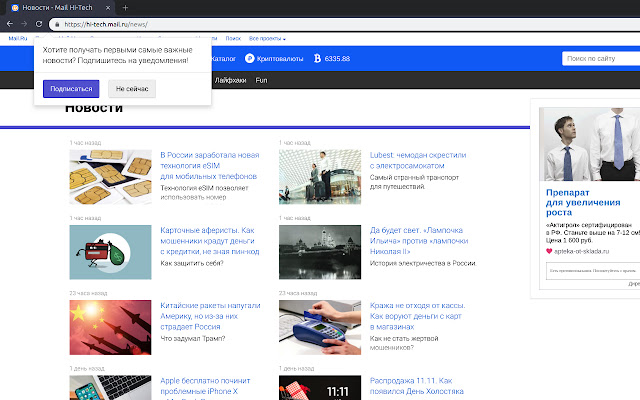Click Что задумал Трамп? description text

point(193,338)
